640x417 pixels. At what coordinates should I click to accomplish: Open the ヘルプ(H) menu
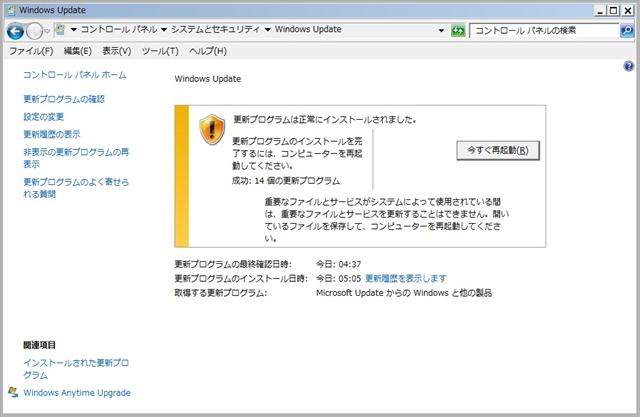coord(208,51)
